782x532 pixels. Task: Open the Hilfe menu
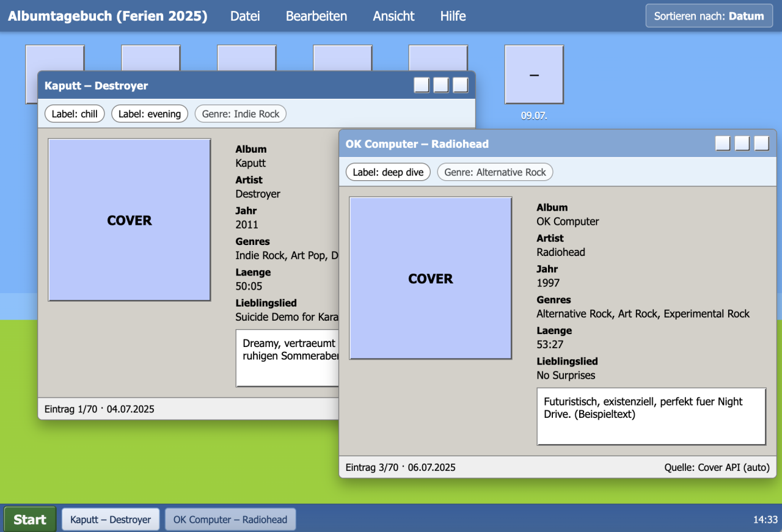453,16
